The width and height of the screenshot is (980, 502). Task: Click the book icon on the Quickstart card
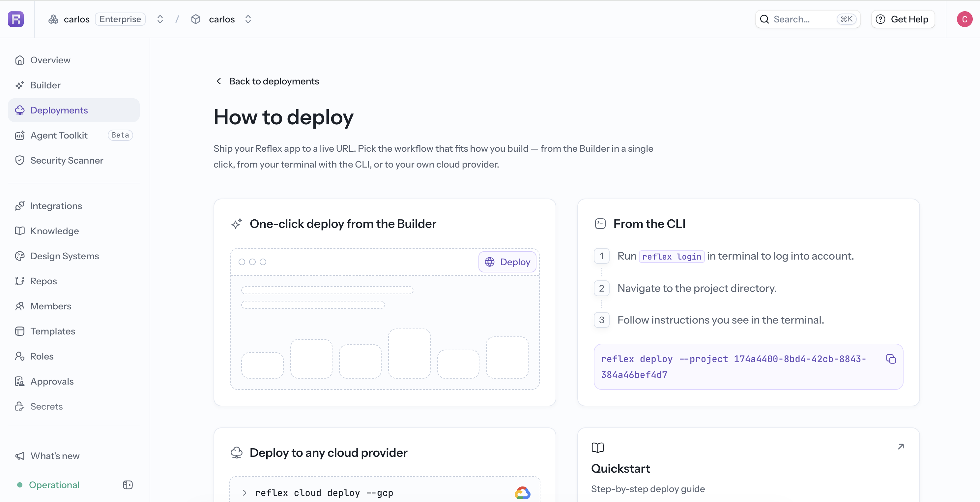[x=598, y=448]
